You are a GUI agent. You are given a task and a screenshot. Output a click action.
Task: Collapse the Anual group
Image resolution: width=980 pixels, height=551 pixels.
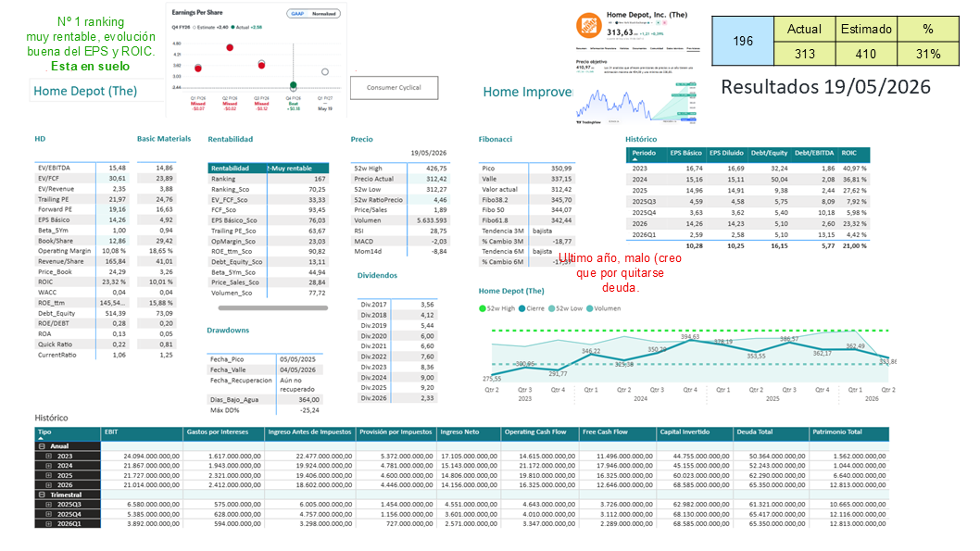coord(42,446)
